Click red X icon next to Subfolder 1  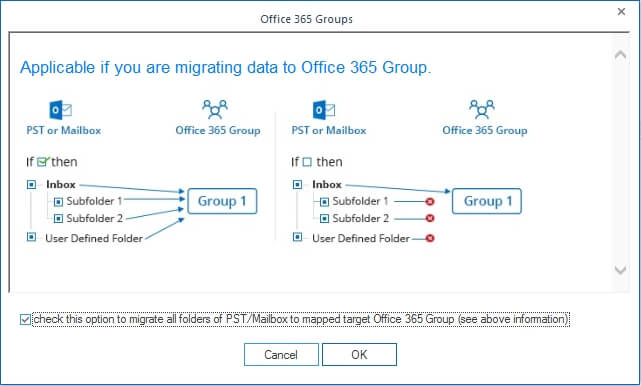pyautogui.click(x=430, y=202)
